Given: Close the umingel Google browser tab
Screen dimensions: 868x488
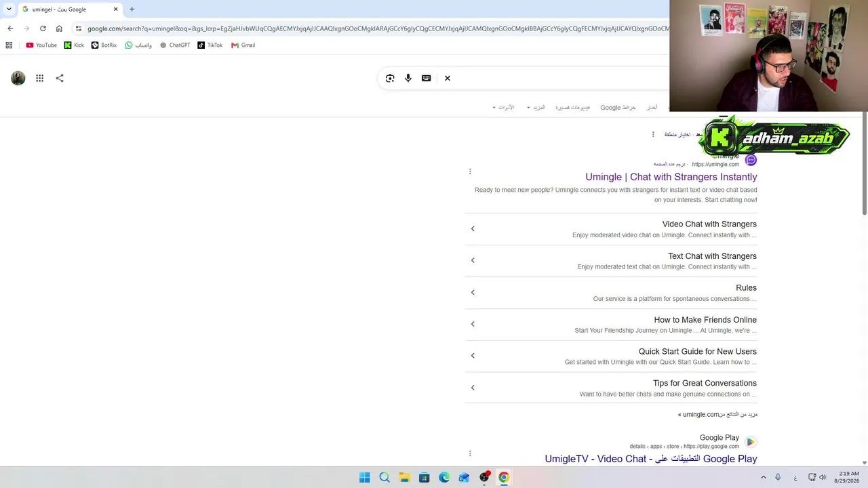Looking at the screenshot, I should coord(115,9).
